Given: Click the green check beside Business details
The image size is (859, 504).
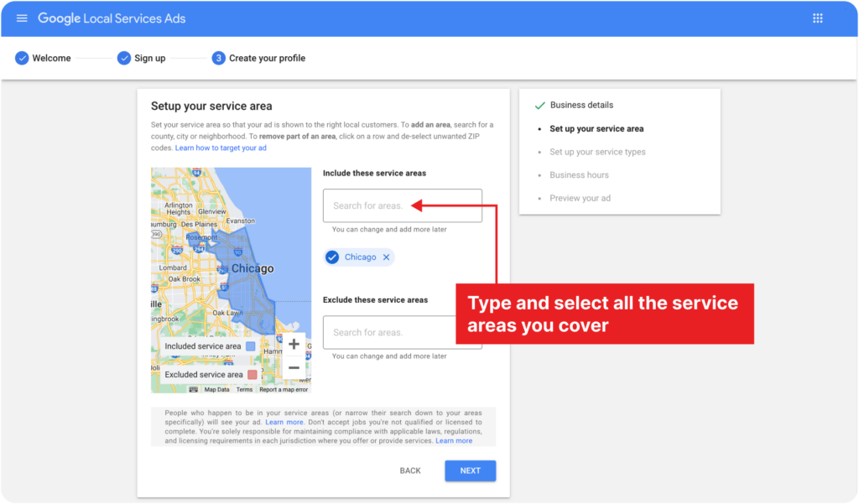Looking at the screenshot, I should [539, 105].
